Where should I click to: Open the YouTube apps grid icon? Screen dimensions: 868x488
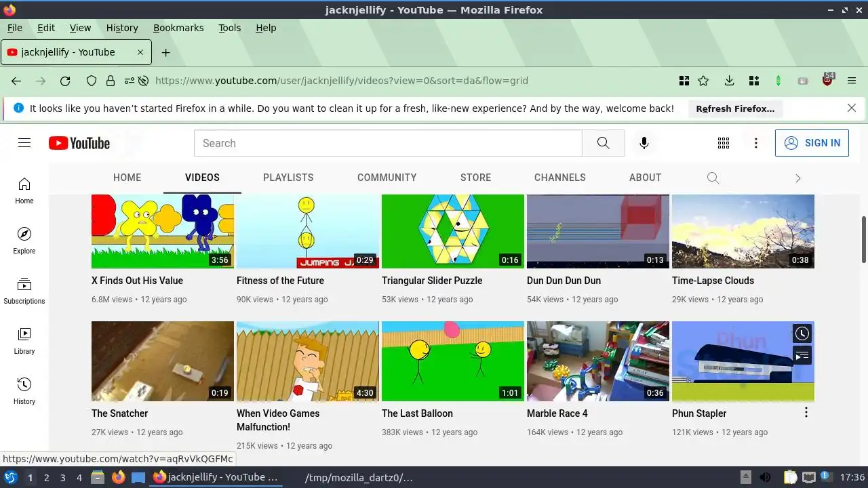pos(724,143)
